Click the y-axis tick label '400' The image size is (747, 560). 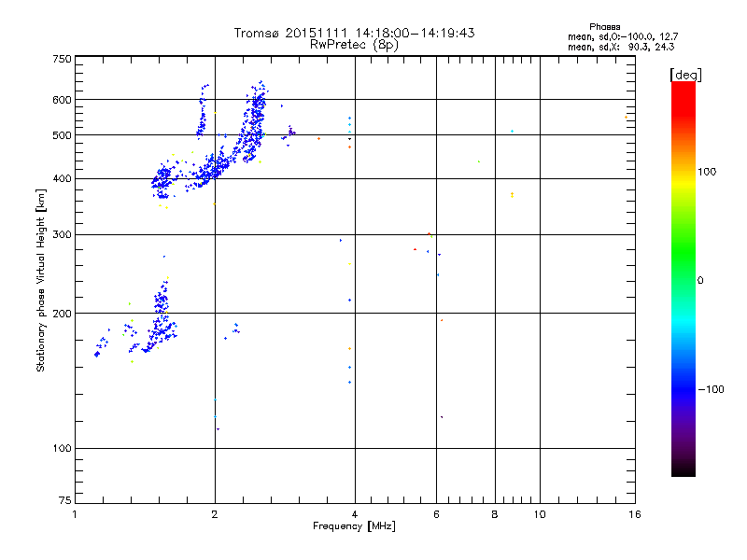62,179
